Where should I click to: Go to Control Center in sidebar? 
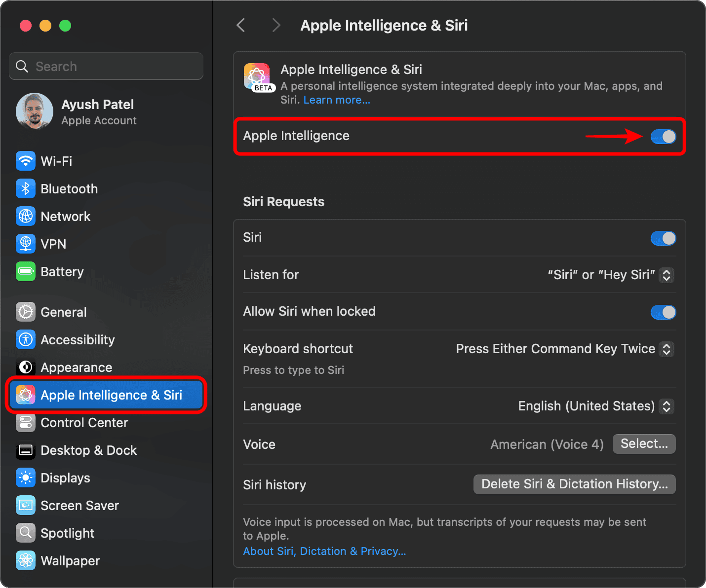tap(84, 423)
